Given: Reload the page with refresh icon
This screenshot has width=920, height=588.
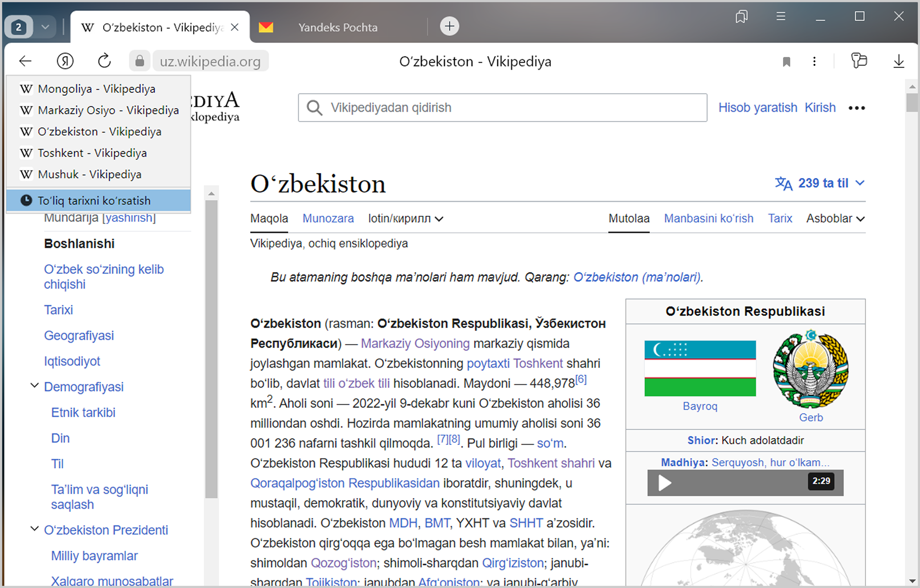Looking at the screenshot, I should tap(104, 61).
